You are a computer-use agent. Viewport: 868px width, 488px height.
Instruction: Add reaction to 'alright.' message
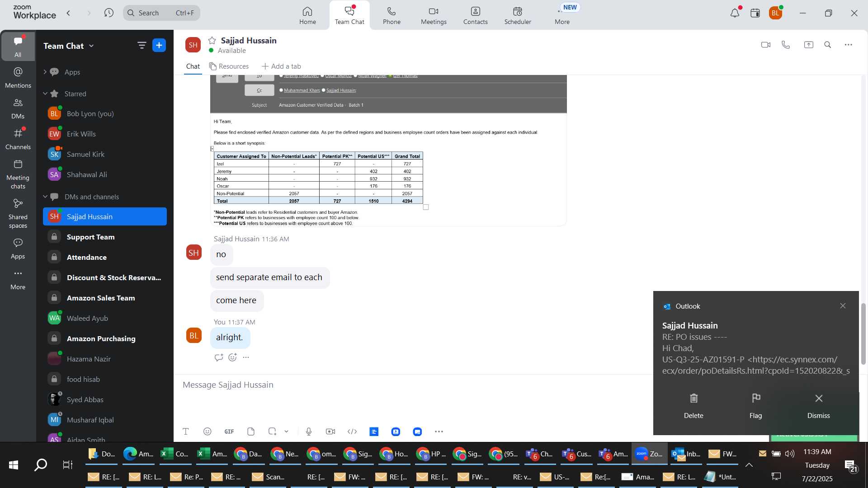(232, 357)
